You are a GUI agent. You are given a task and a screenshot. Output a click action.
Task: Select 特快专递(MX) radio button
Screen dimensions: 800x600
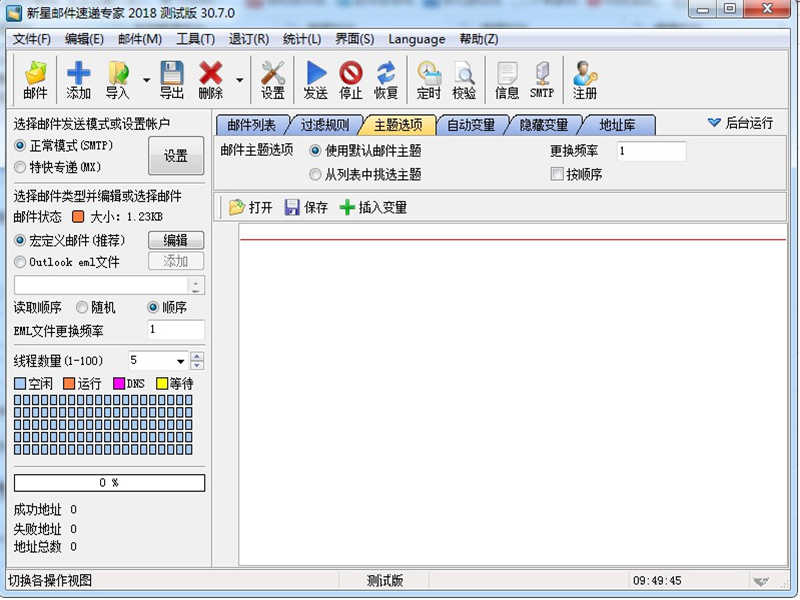(x=20, y=167)
